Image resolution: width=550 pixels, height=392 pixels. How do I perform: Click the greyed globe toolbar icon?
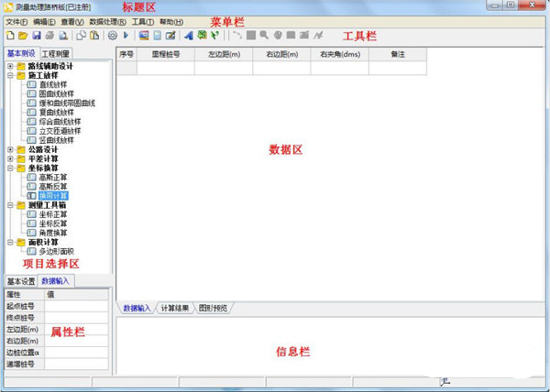tap(278, 35)
